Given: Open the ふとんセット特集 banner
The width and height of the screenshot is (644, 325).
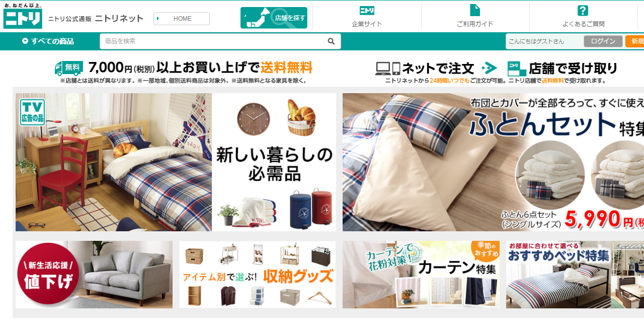Looking at the screenshot, I should (x=493, y=162).
